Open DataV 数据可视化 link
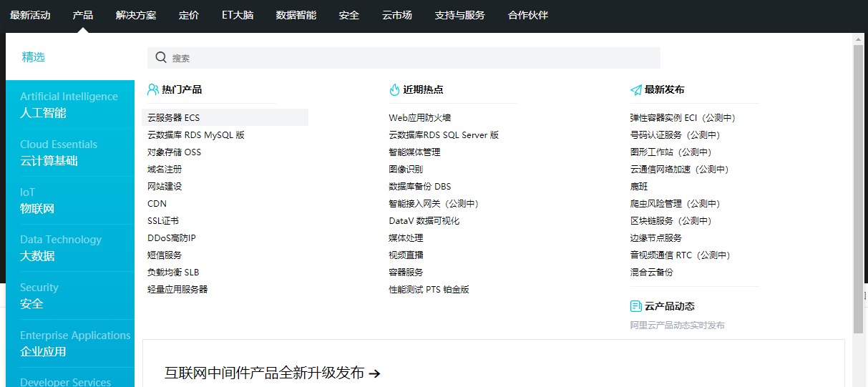This screenshot has width=868, height=387. tap(424, 220)
